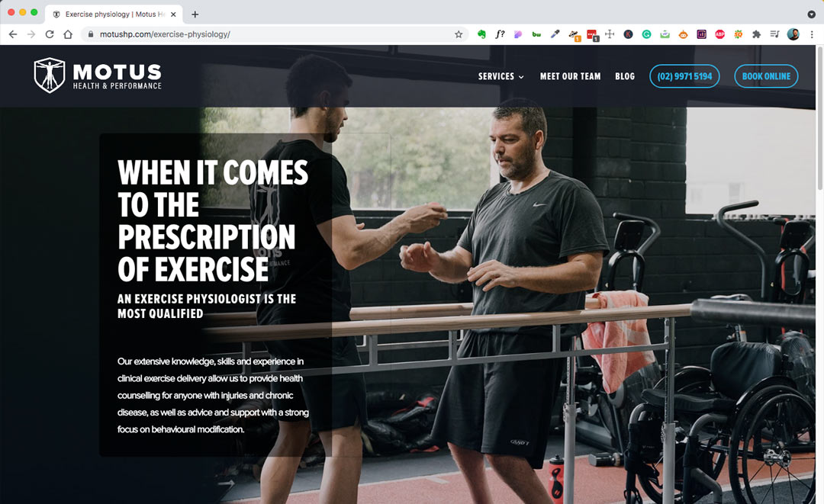Open the AdBlock Plus ABP extension

click(719, 34)
